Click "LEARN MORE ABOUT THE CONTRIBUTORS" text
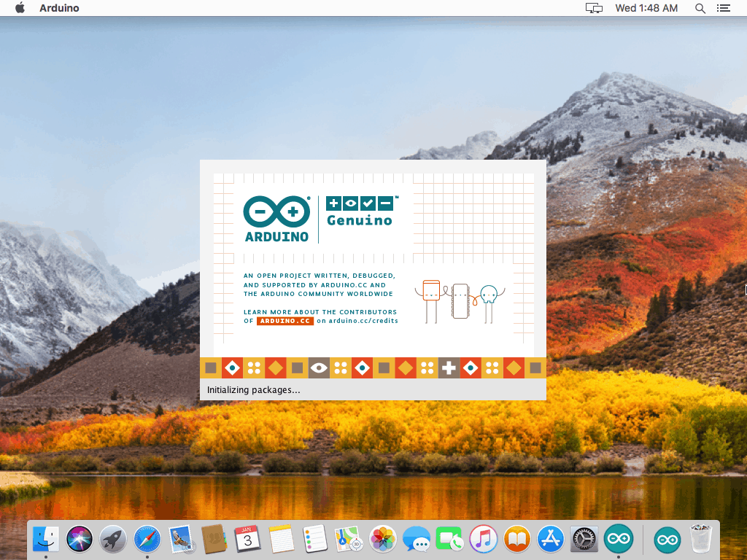Viewport: 747px width, 560px height. pos(320,312)
